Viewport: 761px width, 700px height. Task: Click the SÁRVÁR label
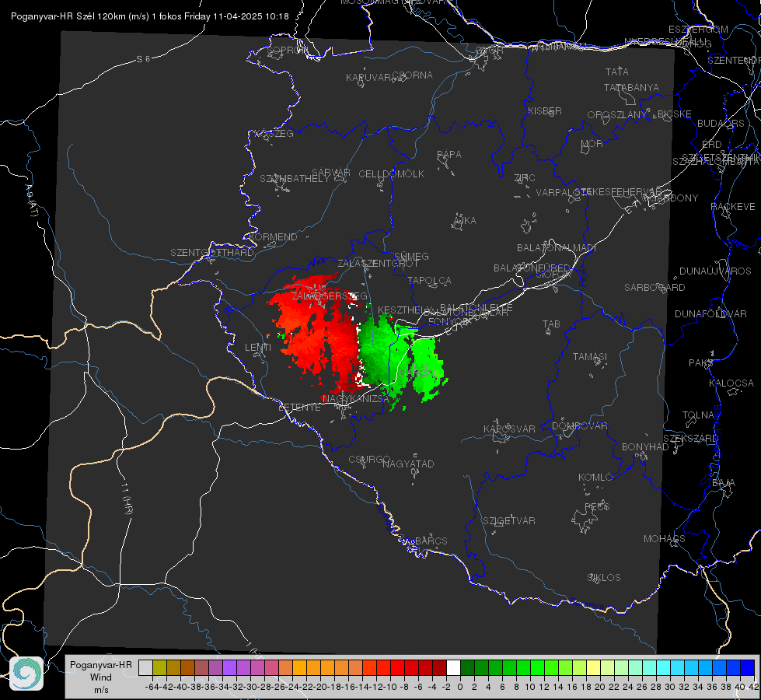pos(331,172)
